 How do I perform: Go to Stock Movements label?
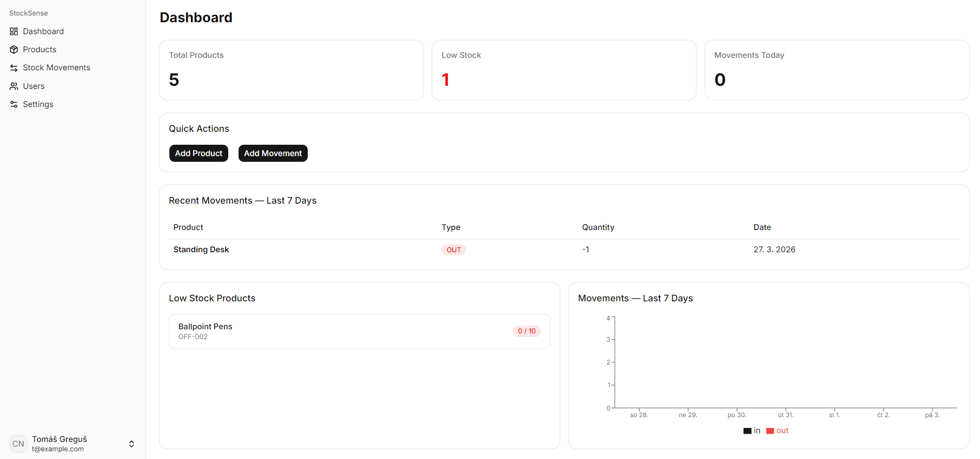(x=56, y=68)
